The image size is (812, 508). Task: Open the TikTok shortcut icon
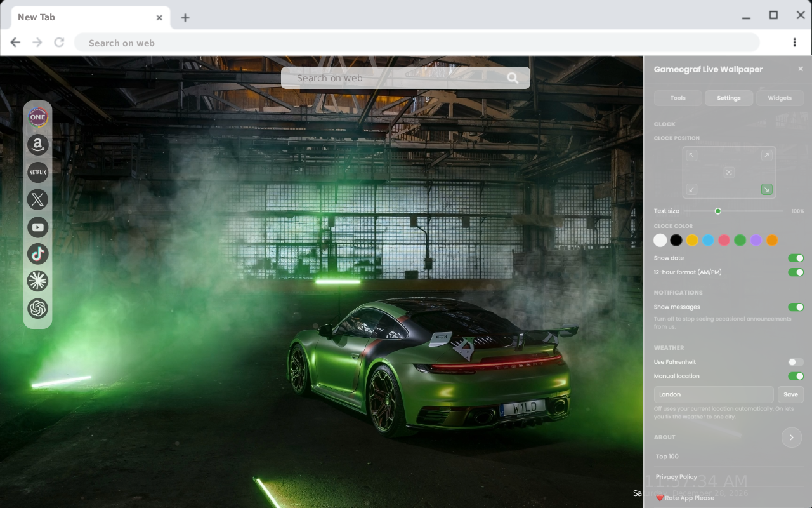pos(38,254)
